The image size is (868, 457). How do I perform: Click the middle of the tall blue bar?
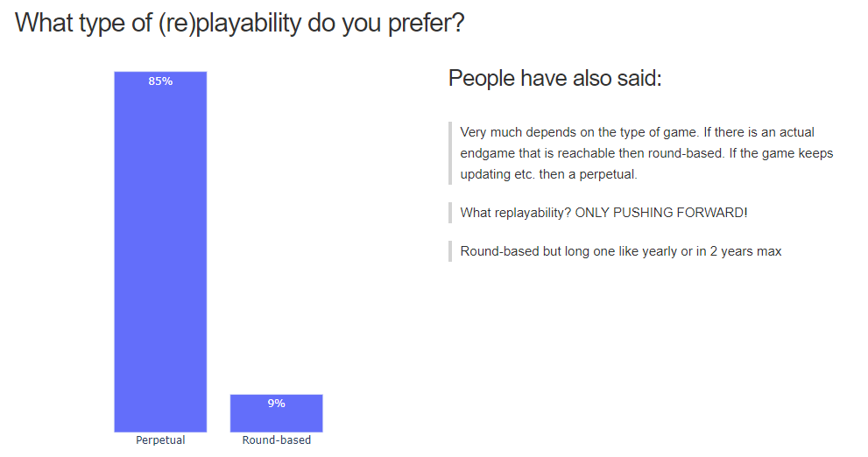pyautogui.click(x=160, y=252)
